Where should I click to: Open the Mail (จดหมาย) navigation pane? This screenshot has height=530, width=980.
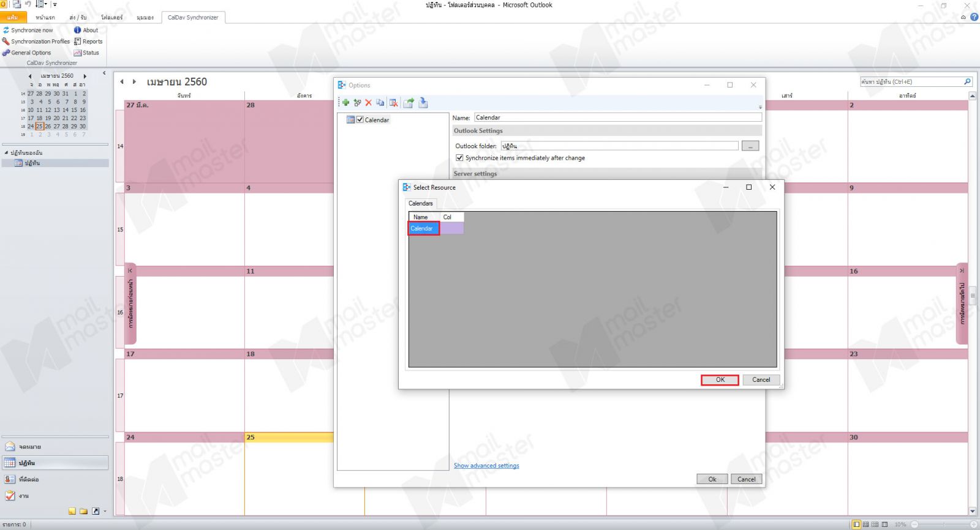55,447
